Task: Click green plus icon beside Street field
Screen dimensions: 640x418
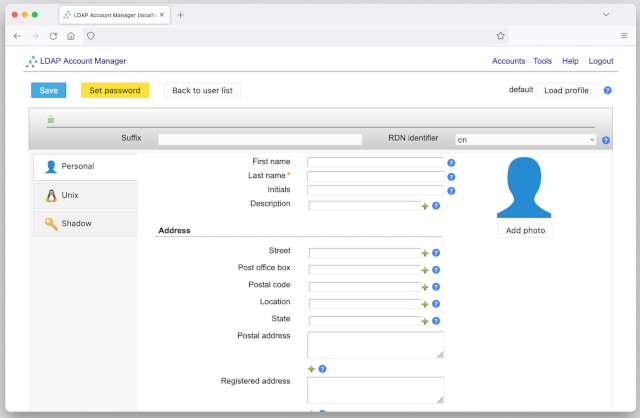Action: point(425,253)
